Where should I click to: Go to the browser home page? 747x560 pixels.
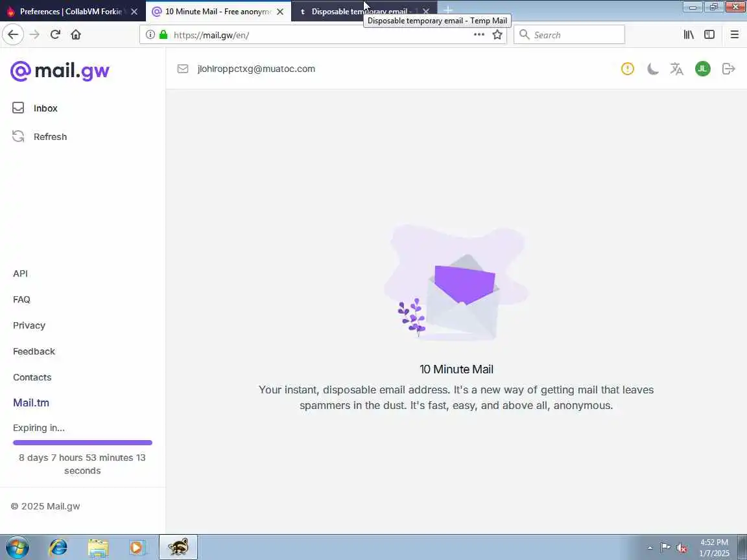(x=76, y=35)
